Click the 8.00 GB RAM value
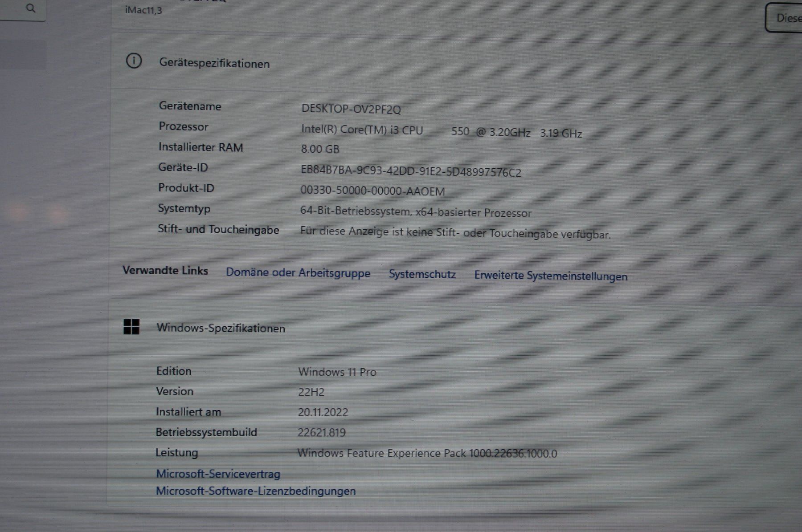 (320, 149)
